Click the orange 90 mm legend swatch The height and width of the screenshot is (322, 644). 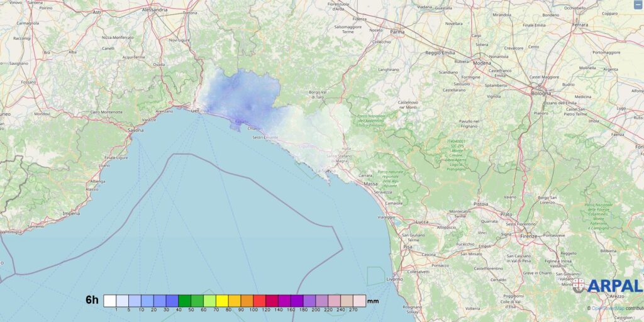[x=247, y=300]
